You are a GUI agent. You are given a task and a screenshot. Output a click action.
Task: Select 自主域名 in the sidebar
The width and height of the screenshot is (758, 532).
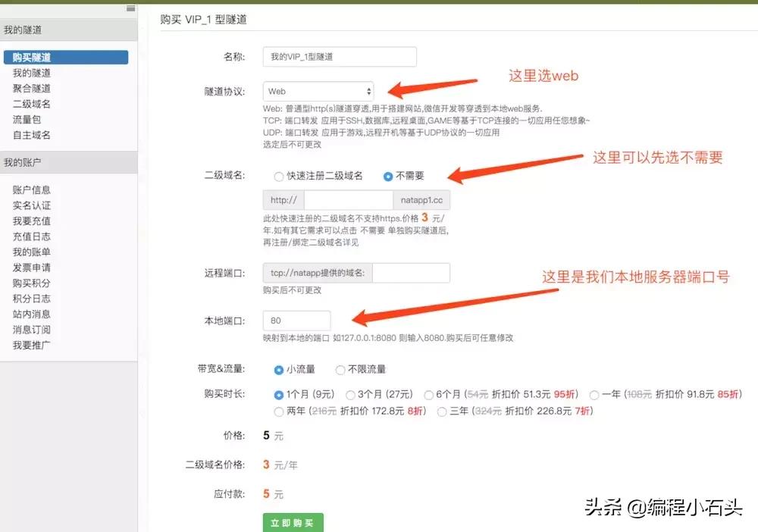coord(32,135)
